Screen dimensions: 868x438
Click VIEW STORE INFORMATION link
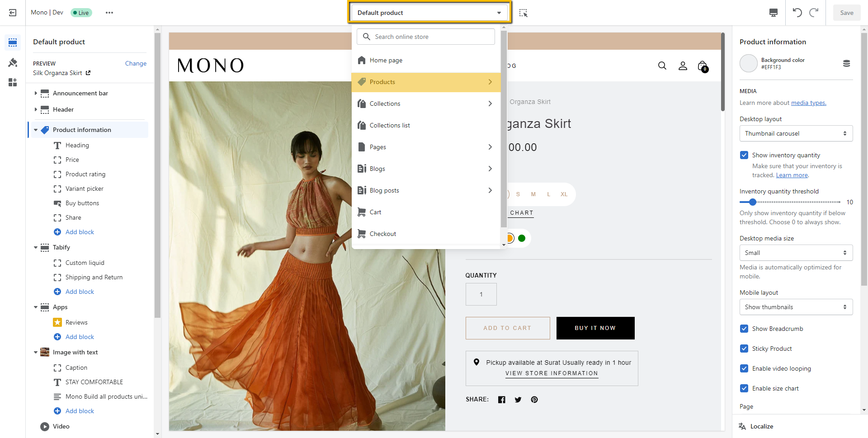tap(552, 373)
